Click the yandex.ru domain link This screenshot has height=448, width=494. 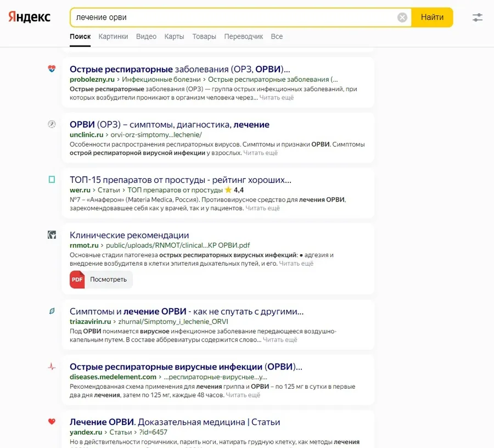point(86,432)
